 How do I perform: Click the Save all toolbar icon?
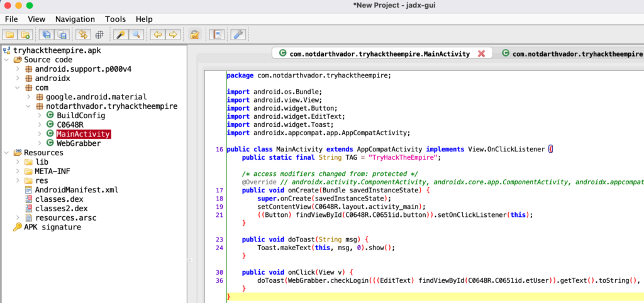[x=47, y=35]
